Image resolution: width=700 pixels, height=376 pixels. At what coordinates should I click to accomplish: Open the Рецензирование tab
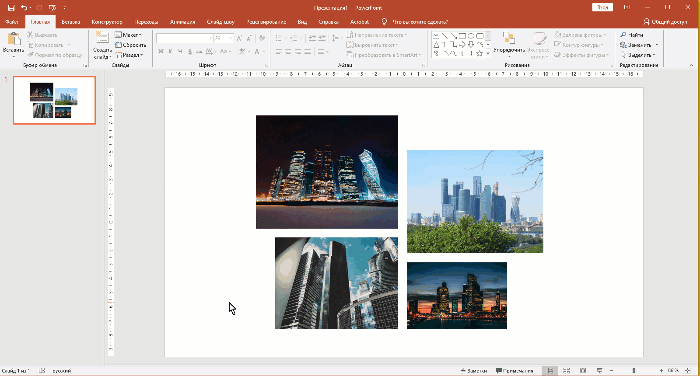(x=267, y=22)
